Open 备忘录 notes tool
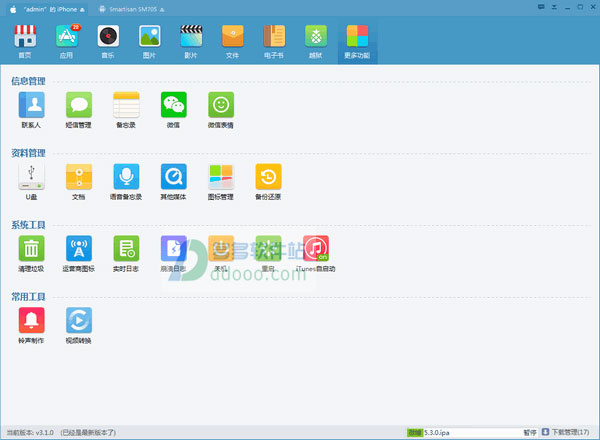The image size is (600, 440). tap(126, 110)
